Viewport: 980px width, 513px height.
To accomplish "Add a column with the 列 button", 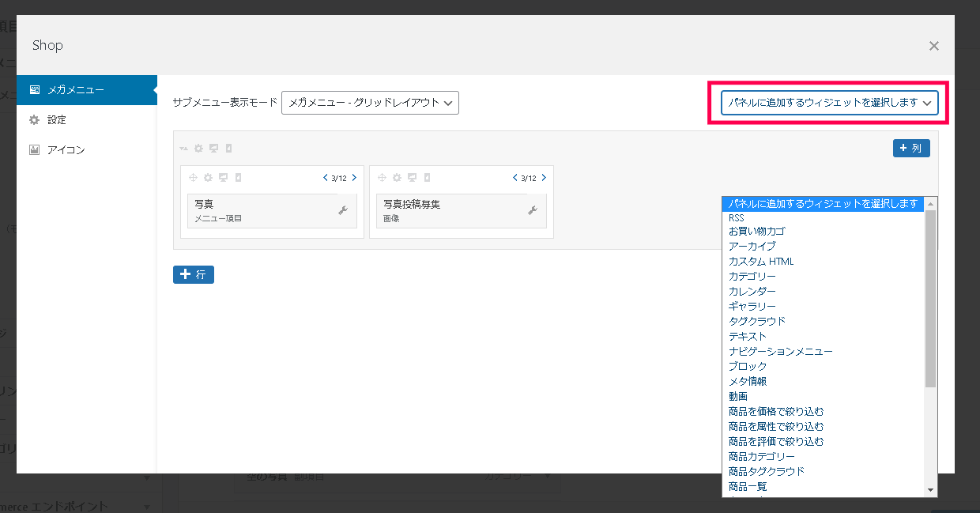I will pos(911,148).
